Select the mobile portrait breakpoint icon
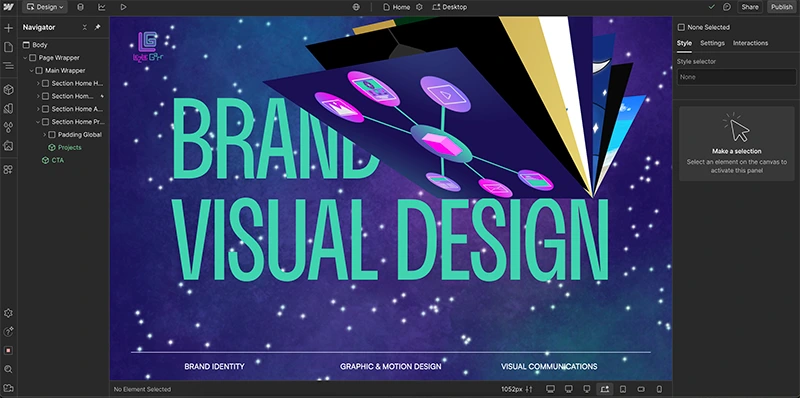 (659, 389)
